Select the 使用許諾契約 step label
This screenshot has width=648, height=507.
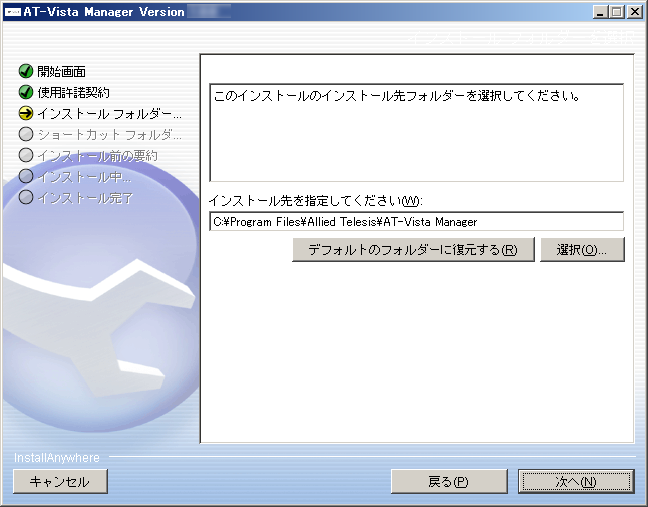coord(74,93)
